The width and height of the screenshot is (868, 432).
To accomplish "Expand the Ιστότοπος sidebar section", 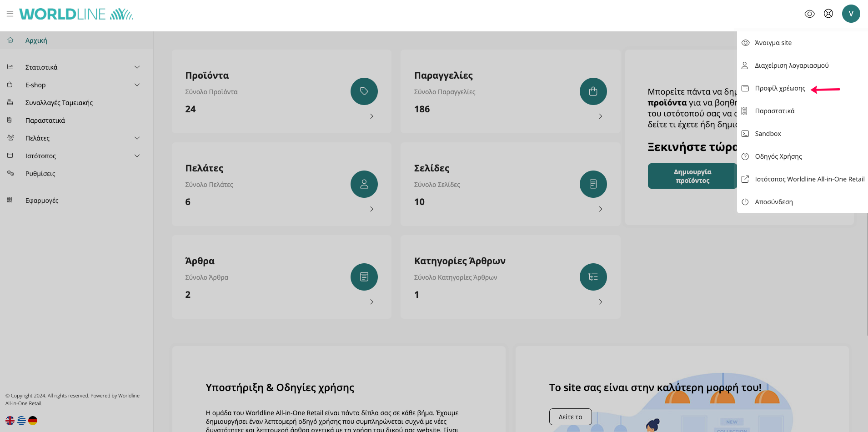I will (137, 156).
